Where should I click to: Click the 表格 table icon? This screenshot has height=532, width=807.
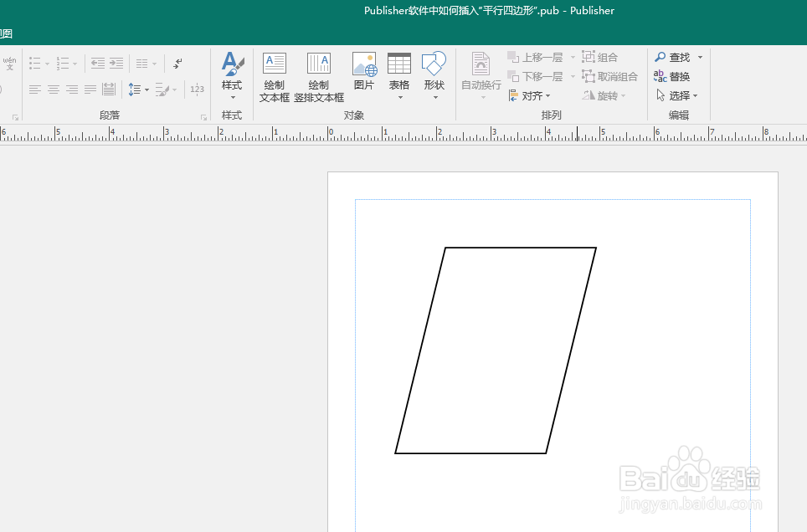click(399, 64)
